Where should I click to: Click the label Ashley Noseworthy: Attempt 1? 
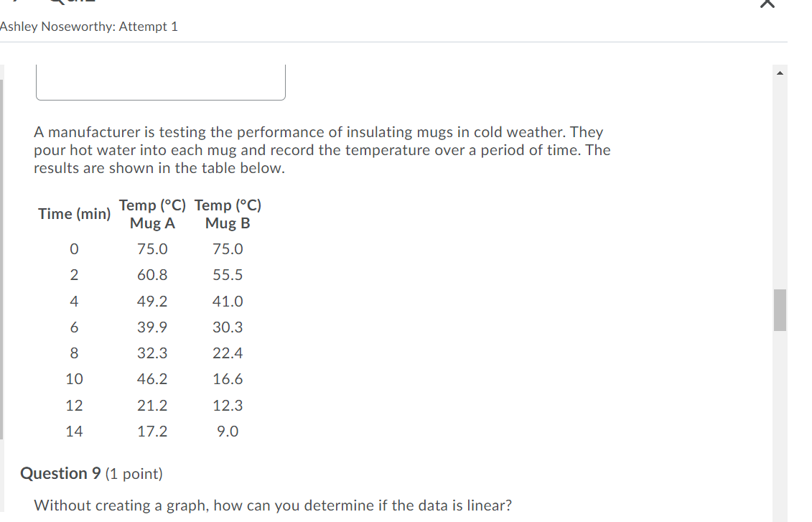90,26
